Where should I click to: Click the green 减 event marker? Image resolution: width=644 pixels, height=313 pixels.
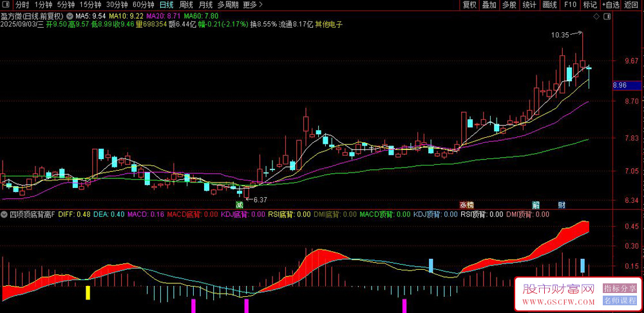click(x=239, y=204)
